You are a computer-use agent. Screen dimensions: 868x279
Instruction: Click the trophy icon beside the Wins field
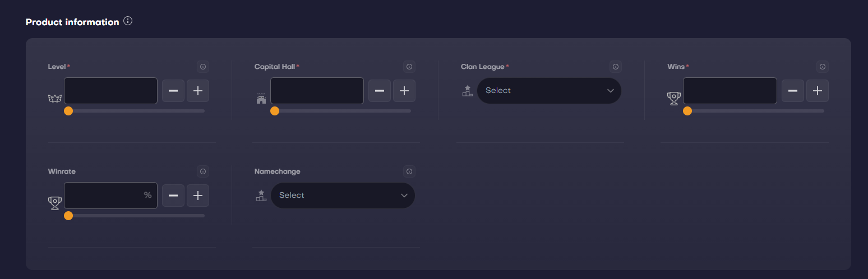[x=673, y=99]
